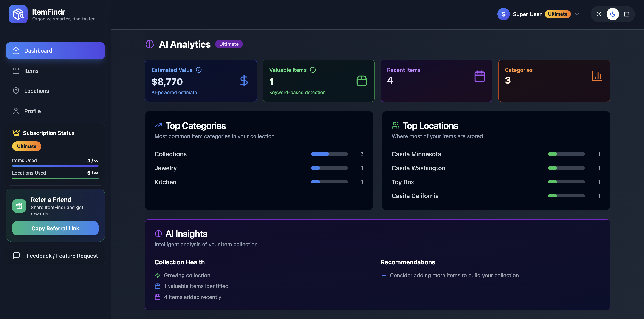
Task: Click the Estimated Value info icon
Action: point(199,70)
